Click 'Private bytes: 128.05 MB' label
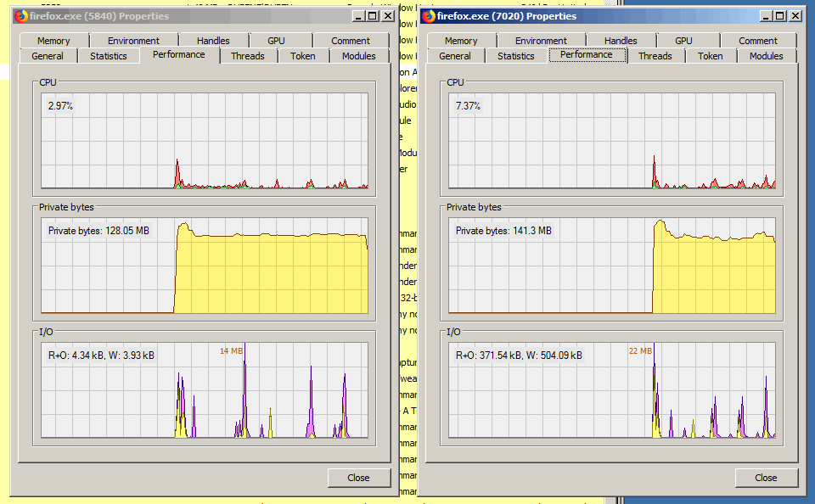Image resolution: width=815 pixels, height=504 pixels. click(x=98, y=231)
